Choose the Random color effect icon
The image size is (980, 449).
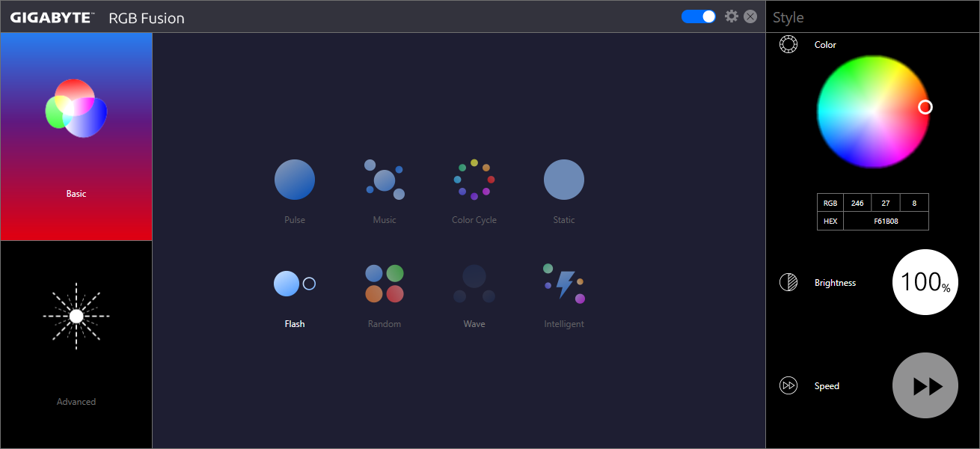point(384,284)
